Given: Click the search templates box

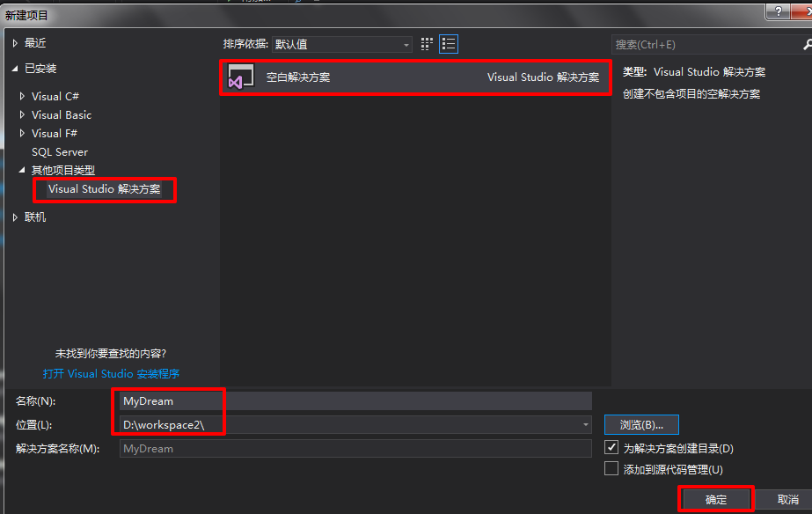Looking at the screenshot, I should click(707, 45).
